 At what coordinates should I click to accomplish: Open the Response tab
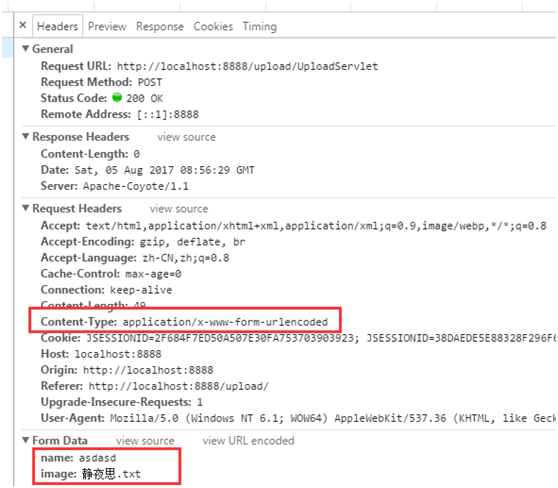tap(160, 26)
